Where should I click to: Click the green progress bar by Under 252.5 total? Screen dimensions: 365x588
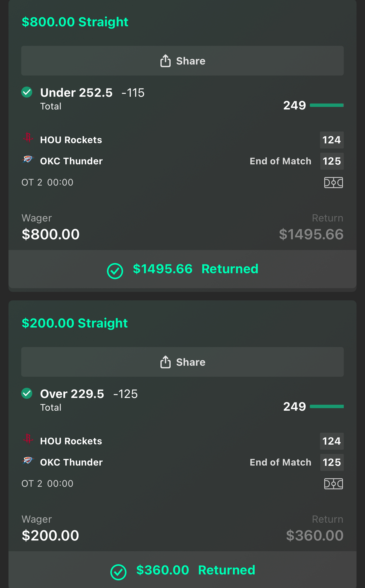click(x=327, y=105)
